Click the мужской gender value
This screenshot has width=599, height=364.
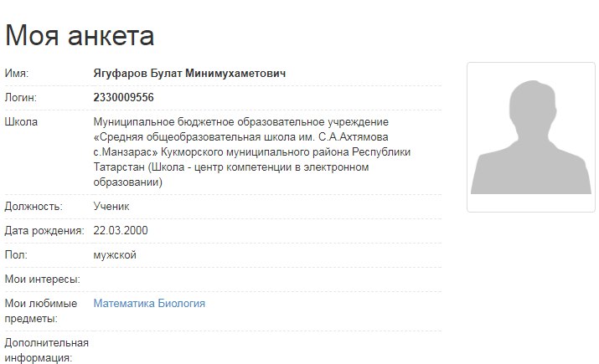tap(115, 255)
